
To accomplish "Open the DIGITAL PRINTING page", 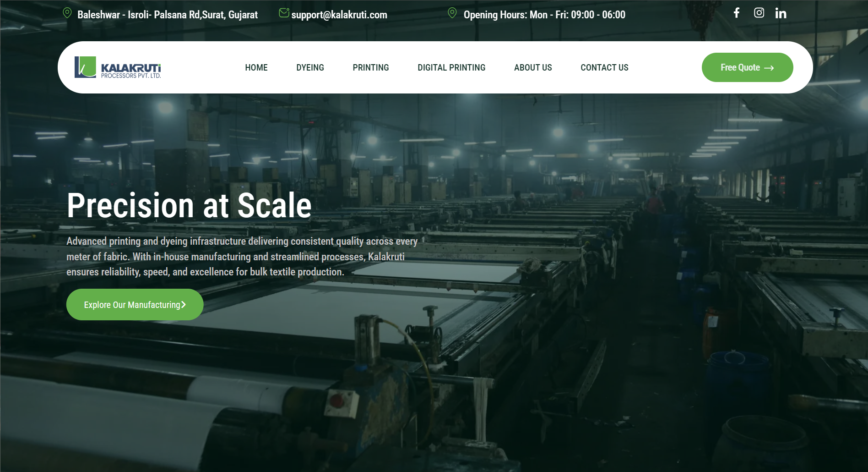I will [451, 68].
